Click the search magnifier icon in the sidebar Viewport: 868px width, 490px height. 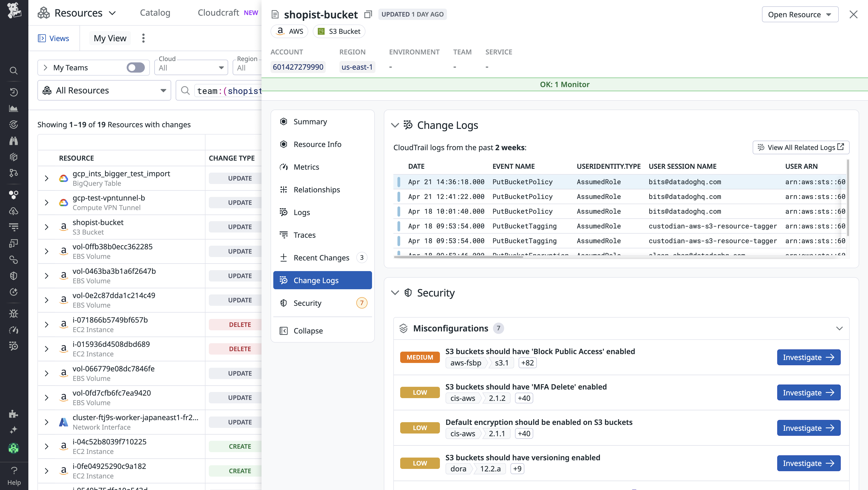13,70
